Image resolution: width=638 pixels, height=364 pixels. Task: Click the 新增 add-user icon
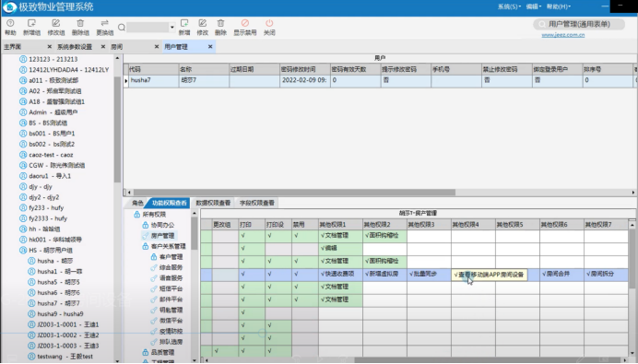point(184,23)
